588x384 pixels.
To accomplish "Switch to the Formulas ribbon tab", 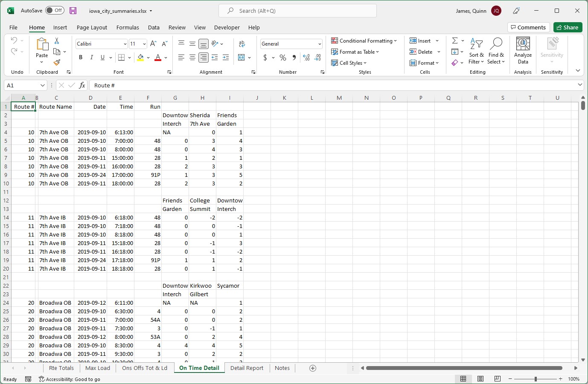I will pos(128,27).
